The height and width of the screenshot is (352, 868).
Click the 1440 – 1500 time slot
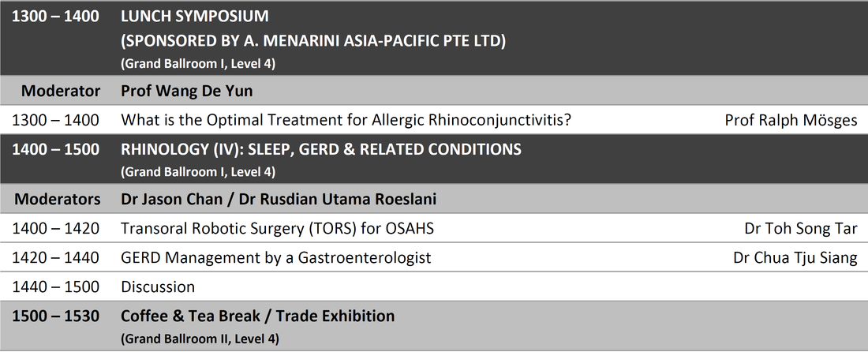[55, 286]
